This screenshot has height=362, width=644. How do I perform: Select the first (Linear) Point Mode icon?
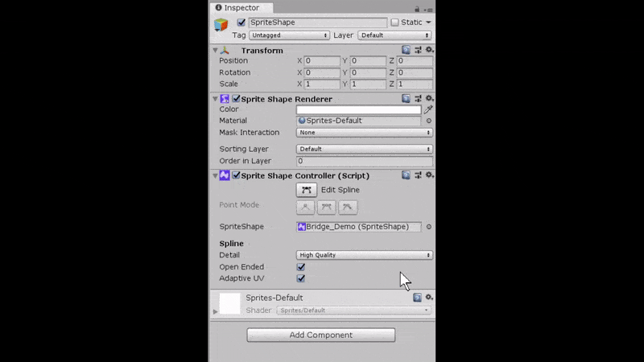point(305,207)
